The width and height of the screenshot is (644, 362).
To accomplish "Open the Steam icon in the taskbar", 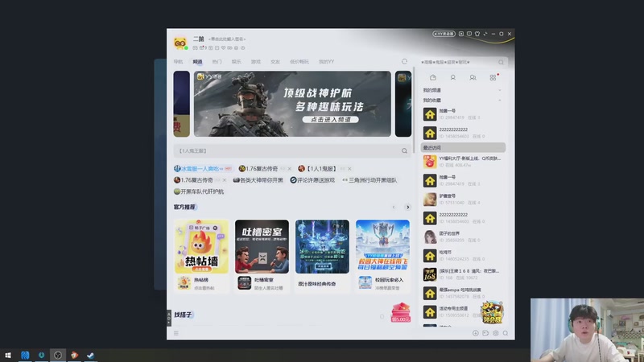I will (x=90, y=355).
